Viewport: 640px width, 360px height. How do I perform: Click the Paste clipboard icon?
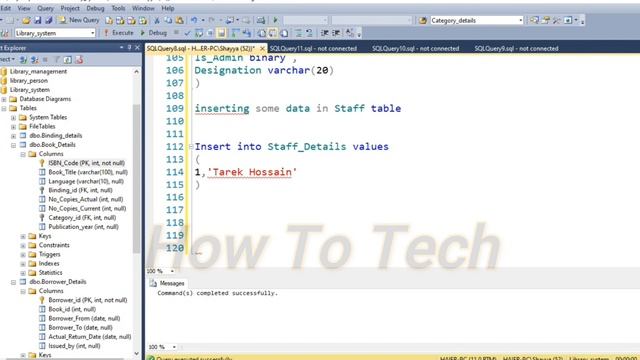click(x=179, y=20)
